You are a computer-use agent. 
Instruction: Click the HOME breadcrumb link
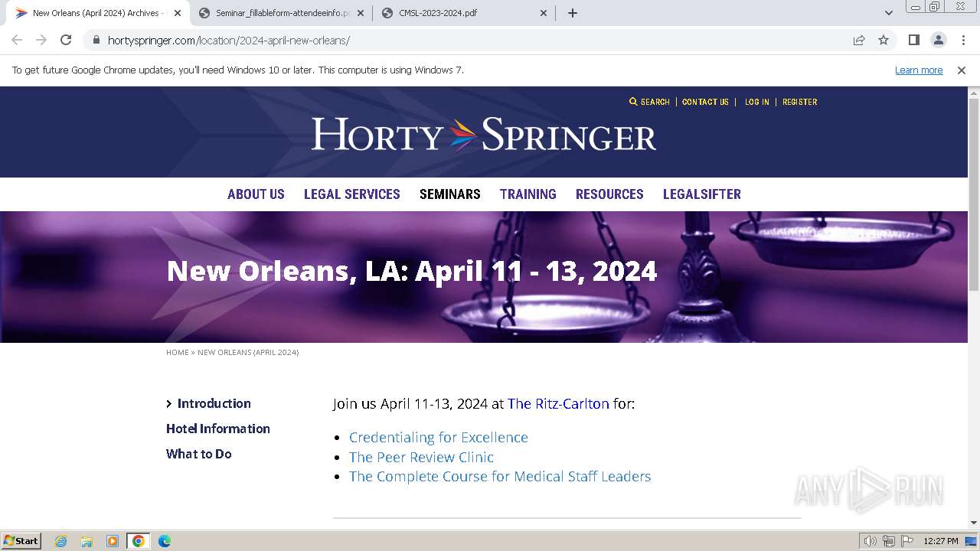pyautogui.click(x=178, y=353)
